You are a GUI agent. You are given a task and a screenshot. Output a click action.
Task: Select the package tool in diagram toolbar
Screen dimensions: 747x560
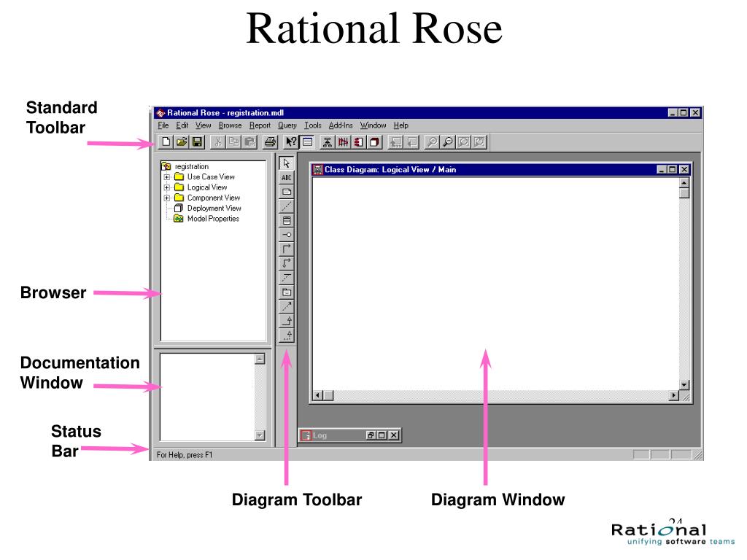pyautogui.click(x=286, y=292)
